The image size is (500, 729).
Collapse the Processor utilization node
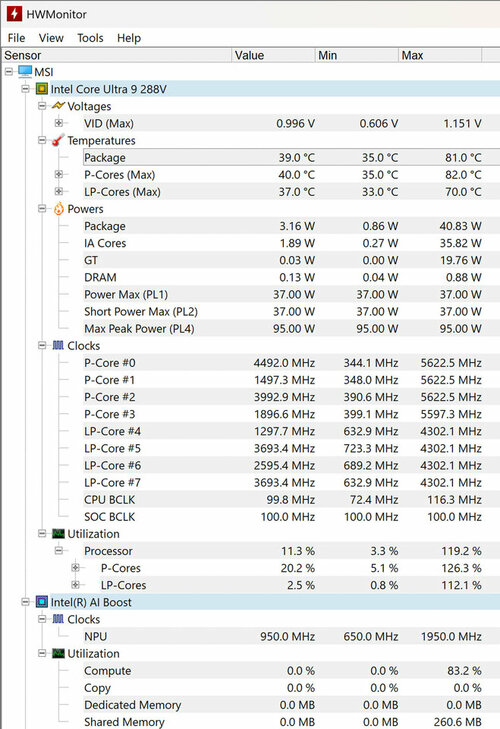pos(59,551)
